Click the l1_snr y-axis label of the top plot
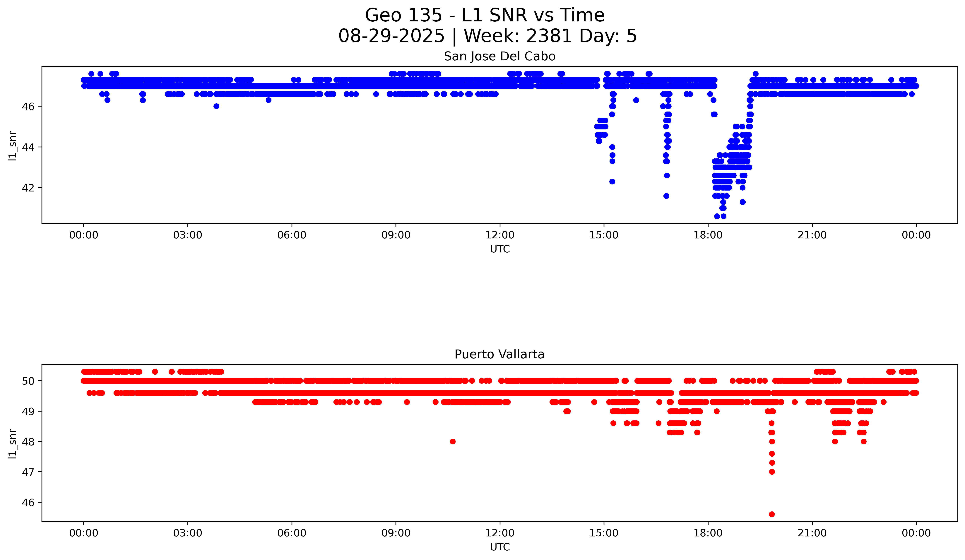Screen dimensions: 965x560 point(12,145)
